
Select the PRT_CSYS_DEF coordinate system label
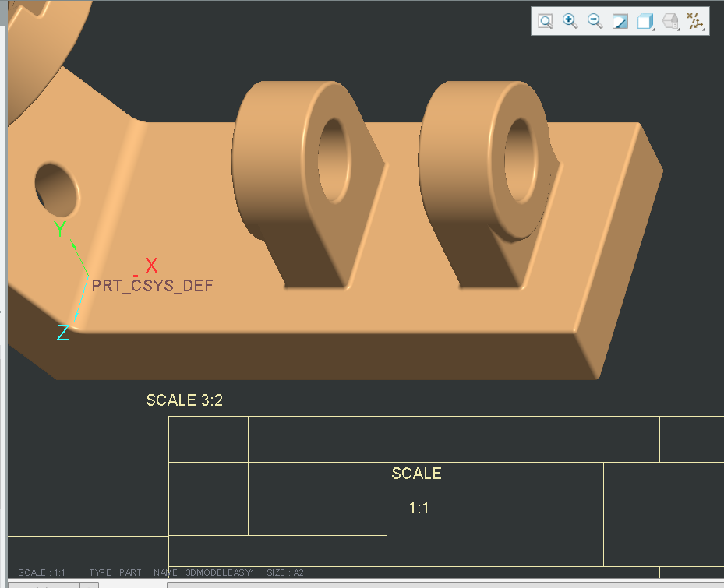pos(153,286)
